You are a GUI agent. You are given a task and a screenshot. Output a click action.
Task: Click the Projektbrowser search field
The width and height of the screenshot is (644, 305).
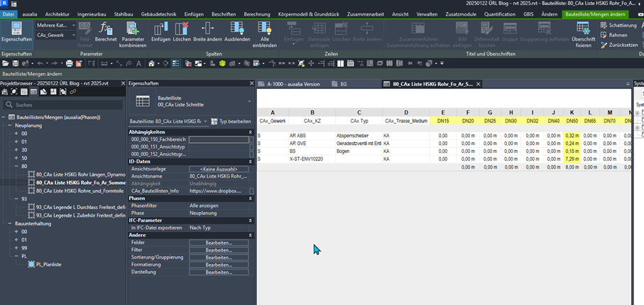click(x=62, y=105)
